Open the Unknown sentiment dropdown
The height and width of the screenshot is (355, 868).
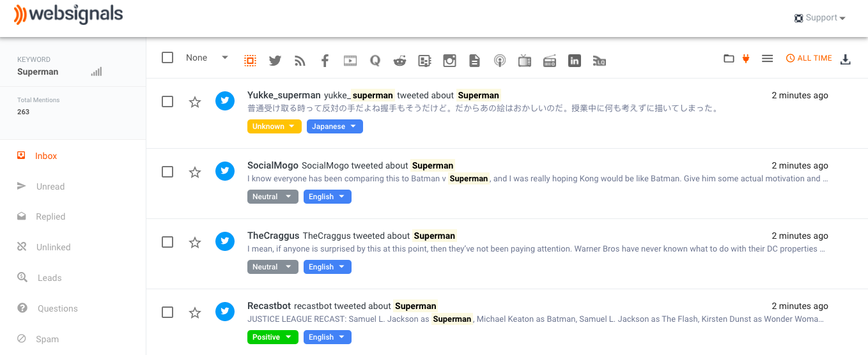click(x=274, y=126)
